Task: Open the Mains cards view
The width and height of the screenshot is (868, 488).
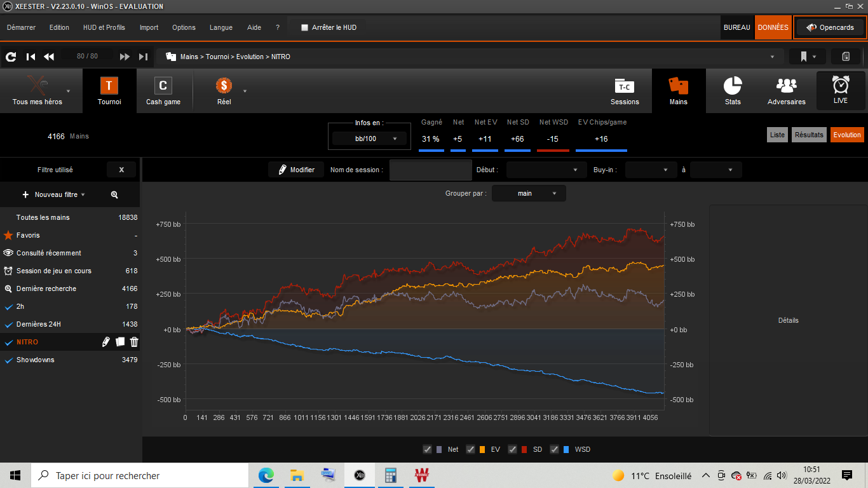Action: click(679, 91)
